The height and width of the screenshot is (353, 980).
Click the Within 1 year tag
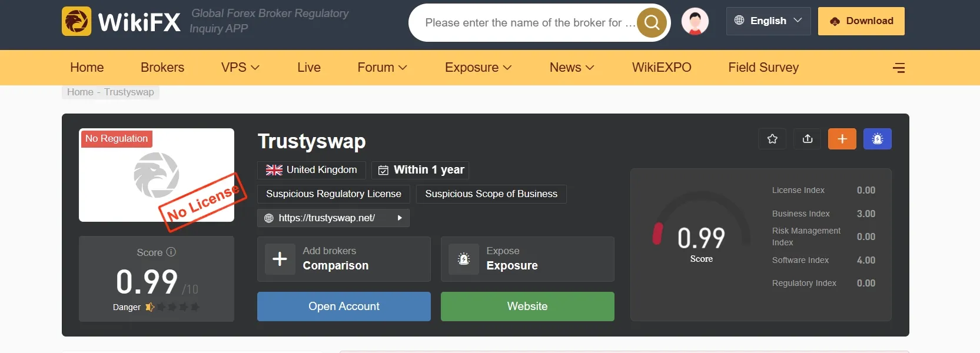420,170
